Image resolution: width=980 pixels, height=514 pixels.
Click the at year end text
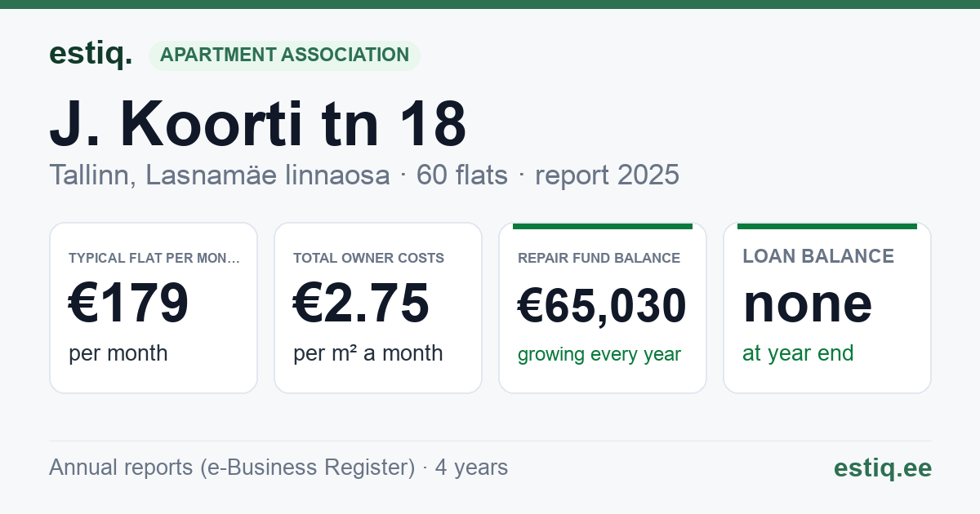[x=797, y=353]
